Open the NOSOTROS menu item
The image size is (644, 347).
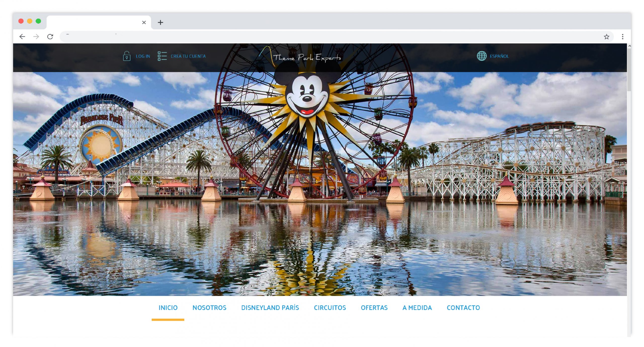pyautogui.click(x=209, y=307)
